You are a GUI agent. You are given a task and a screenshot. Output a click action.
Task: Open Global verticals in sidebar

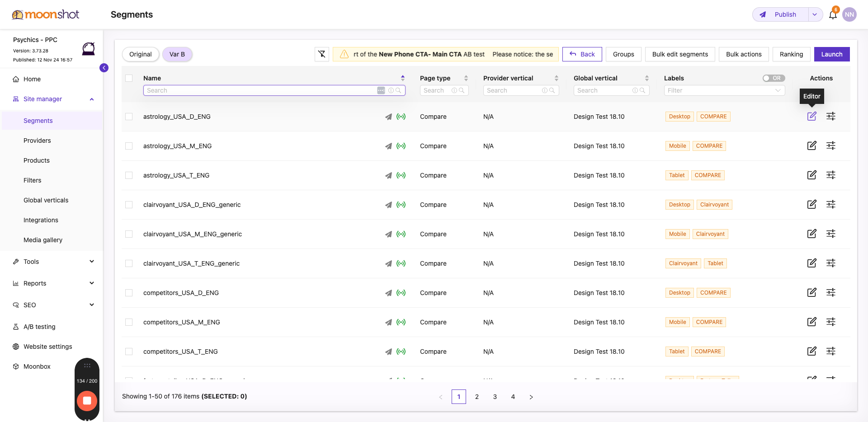coord(46,200)
